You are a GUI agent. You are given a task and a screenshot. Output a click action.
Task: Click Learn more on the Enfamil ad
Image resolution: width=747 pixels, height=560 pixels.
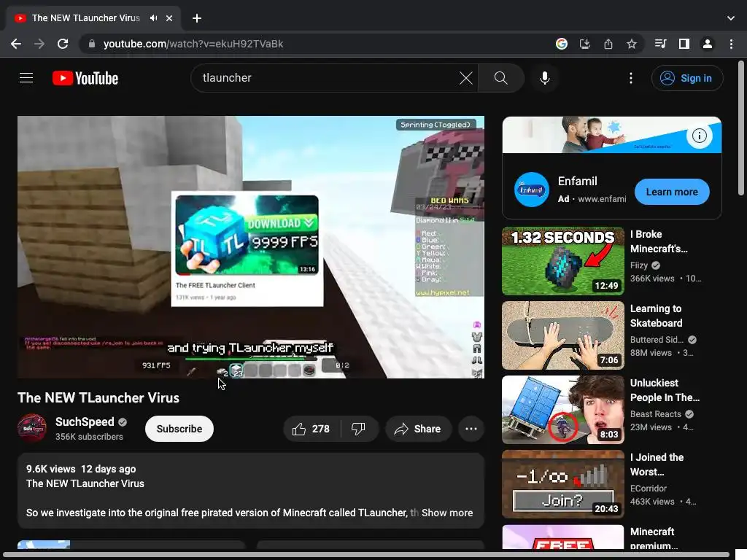tap(672, 192)
